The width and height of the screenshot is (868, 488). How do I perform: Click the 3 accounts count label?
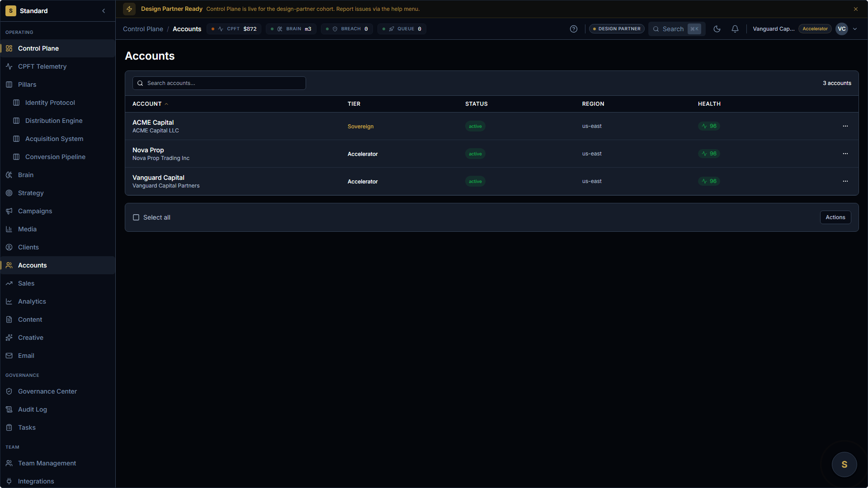837,83
